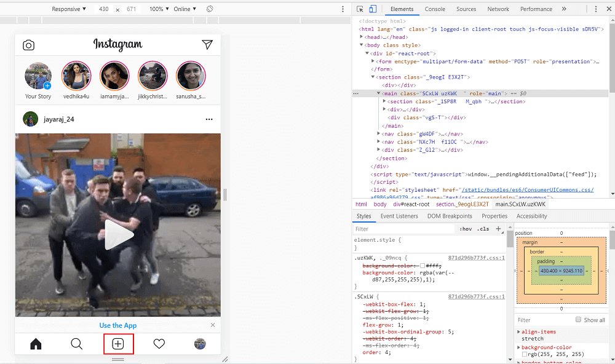Viewport: 615px width, 364px height.
Task: Switch to the Event Listeners tab
Action: click(399, 216)
